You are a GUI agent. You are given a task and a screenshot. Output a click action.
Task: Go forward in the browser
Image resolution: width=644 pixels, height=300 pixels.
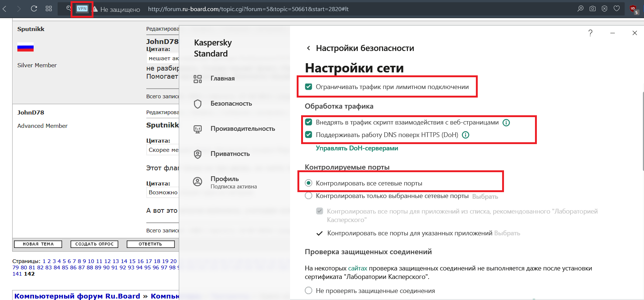point(19,8)
